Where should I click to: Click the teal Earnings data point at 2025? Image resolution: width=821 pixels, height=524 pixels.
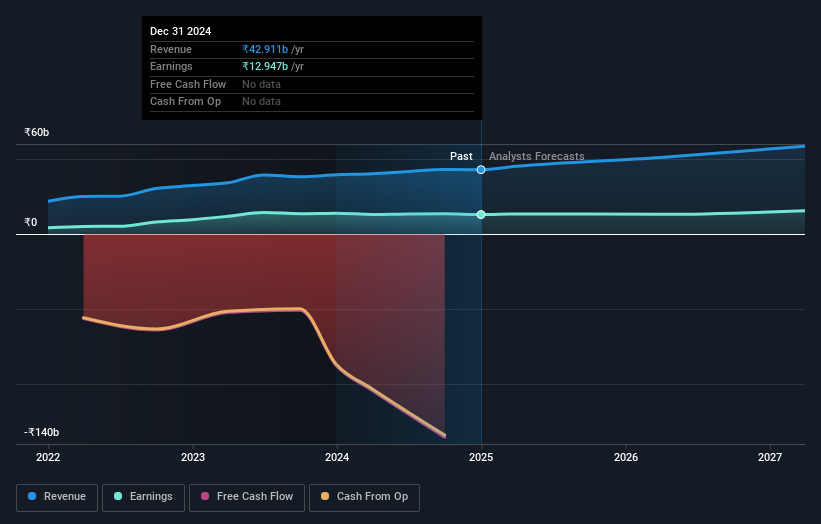click(481, 215)
